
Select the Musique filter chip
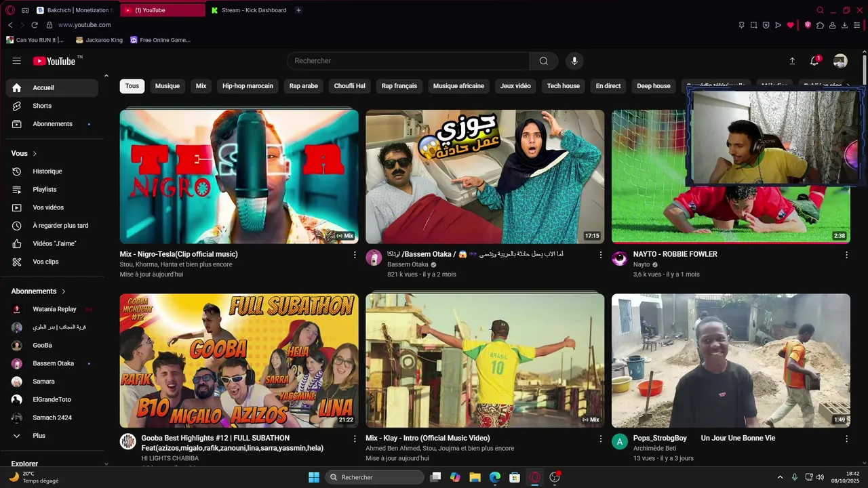pos(167,86)
